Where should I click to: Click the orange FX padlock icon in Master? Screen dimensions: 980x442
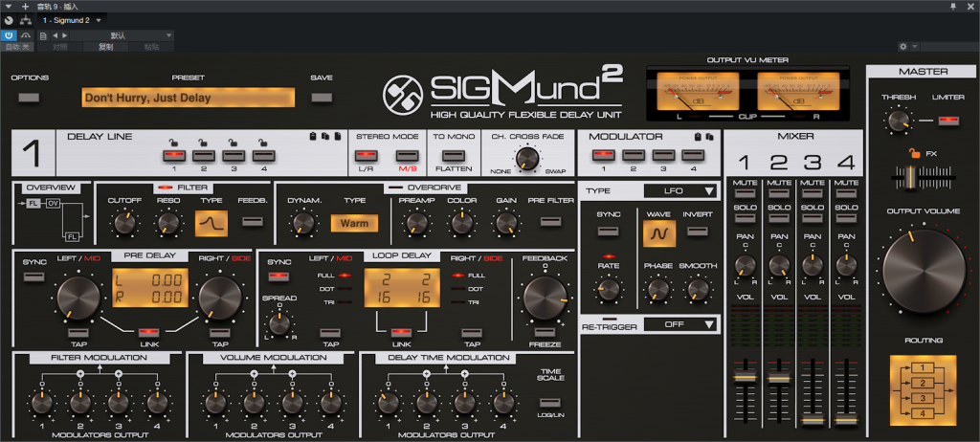[x=912, y=152]
